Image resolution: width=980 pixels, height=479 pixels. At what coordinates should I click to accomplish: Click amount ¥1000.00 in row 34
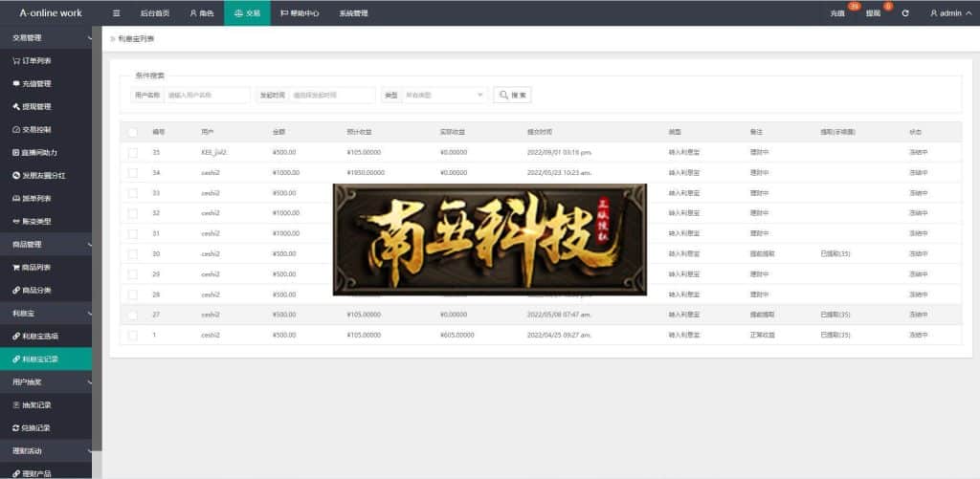click(x=286, y=173)
